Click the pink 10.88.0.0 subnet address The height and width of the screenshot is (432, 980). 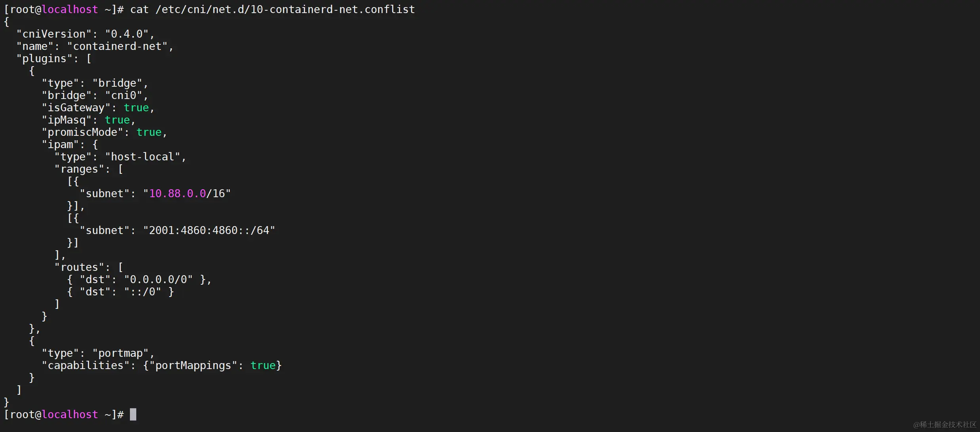click(177, 194)
